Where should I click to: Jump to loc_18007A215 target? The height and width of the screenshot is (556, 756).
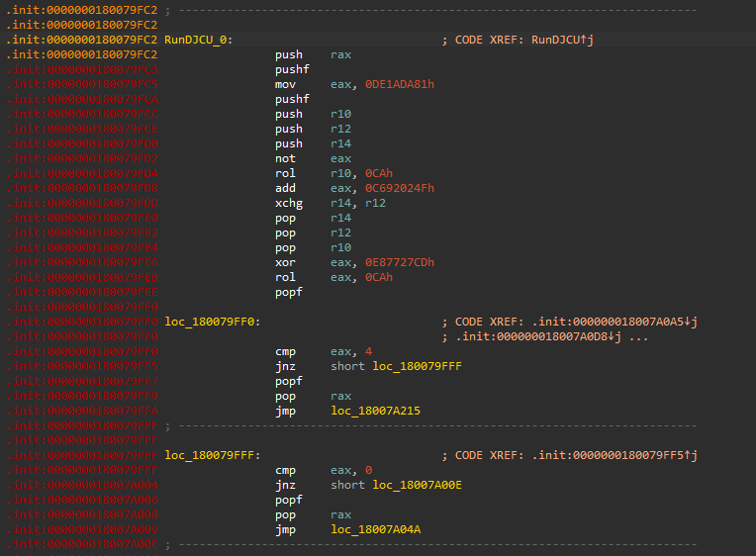(376, 411)
